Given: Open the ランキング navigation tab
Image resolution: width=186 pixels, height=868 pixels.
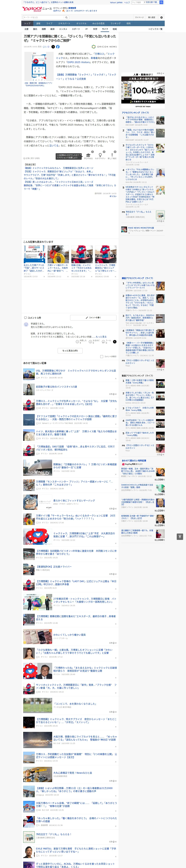Looking at the screenshot, I should 115,24.
